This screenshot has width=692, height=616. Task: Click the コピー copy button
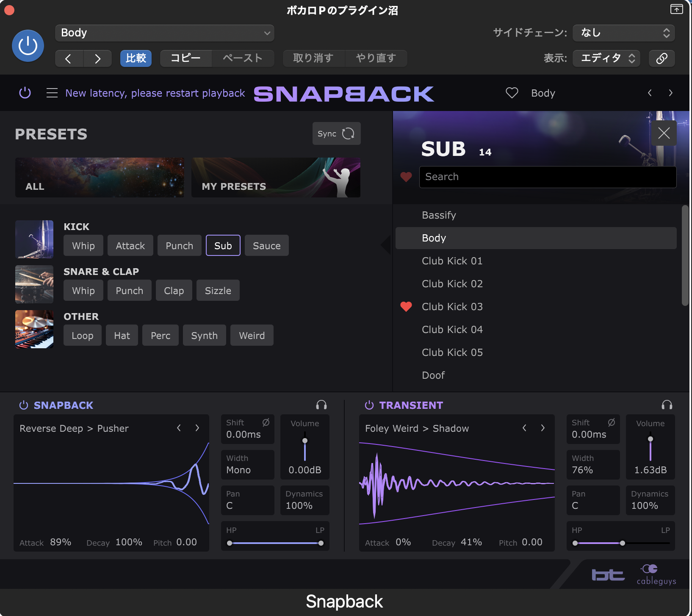click(186, 58)
